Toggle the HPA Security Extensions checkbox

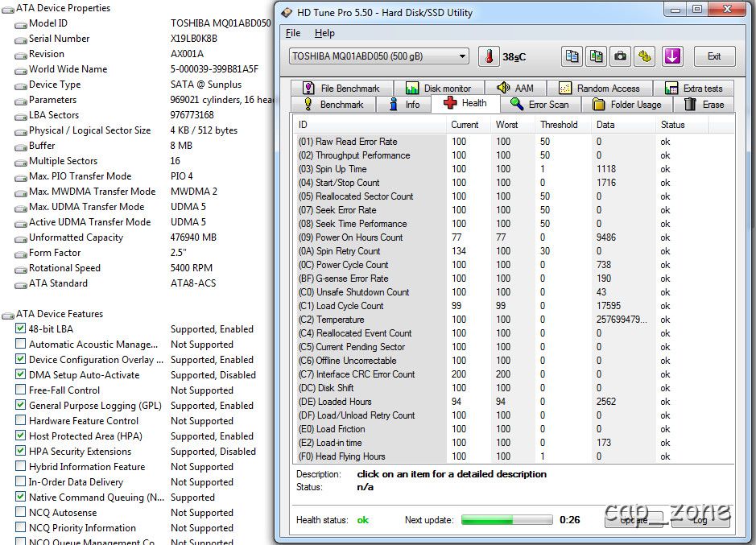pos(20,451)
